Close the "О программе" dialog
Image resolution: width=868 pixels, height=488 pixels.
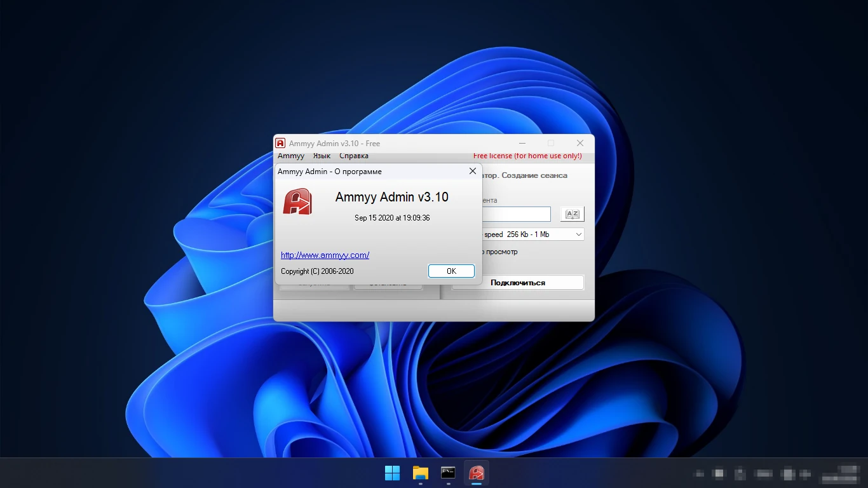click(472, 171)
